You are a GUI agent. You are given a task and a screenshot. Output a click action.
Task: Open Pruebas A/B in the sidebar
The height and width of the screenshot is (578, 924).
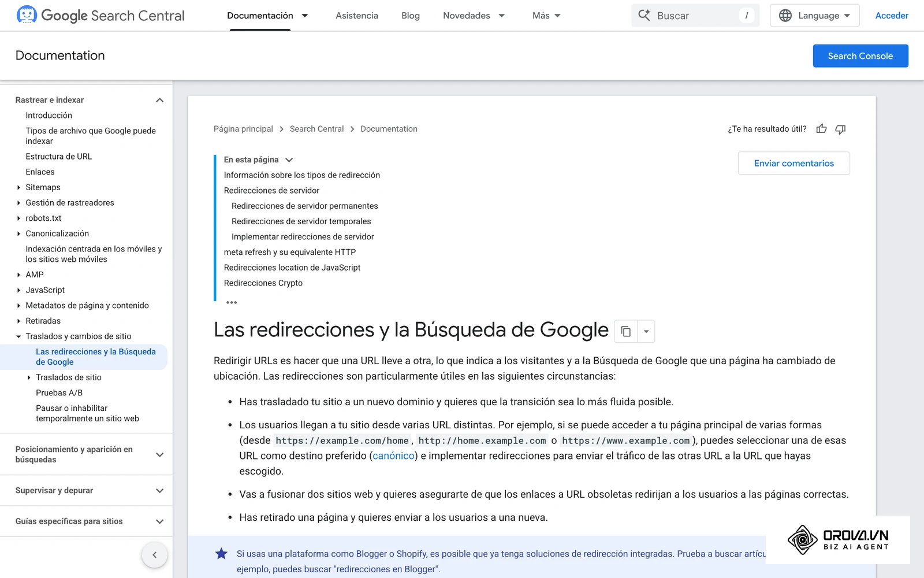pyautogui.click(x=59, y=393)
